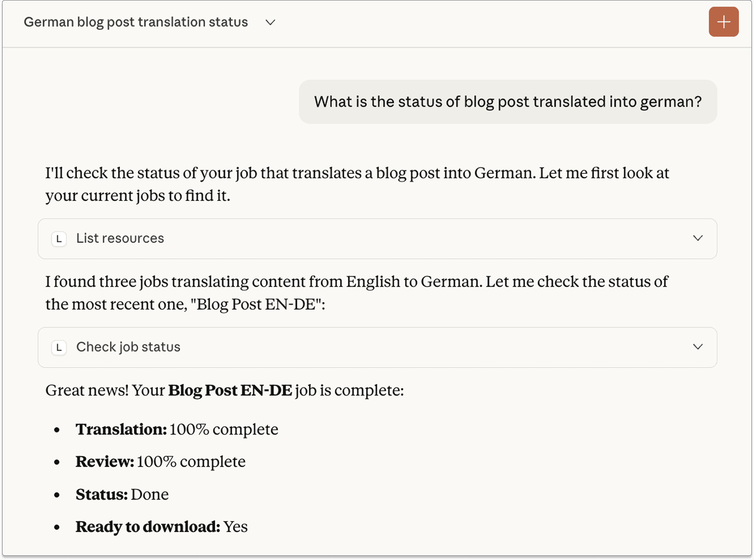Click the Review 100% complete bullet
Screen dimensions: 754x560
click(x=160, y=461)
